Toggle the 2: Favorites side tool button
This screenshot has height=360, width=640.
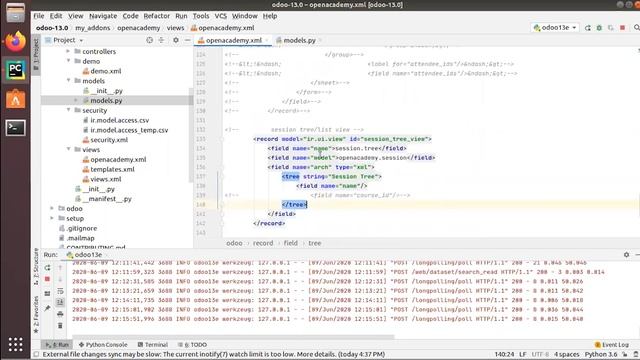(x=36, y=314)
